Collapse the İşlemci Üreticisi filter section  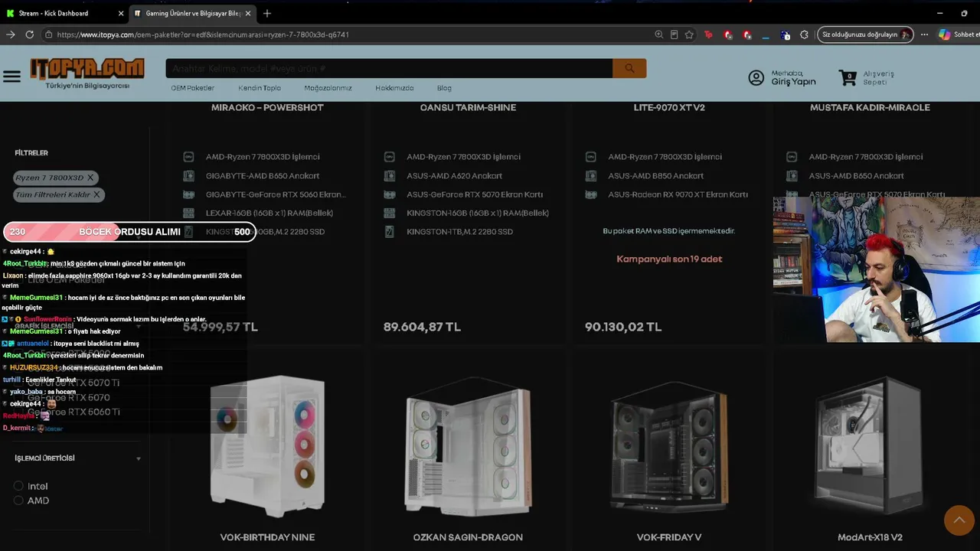[x=139, y=459]
